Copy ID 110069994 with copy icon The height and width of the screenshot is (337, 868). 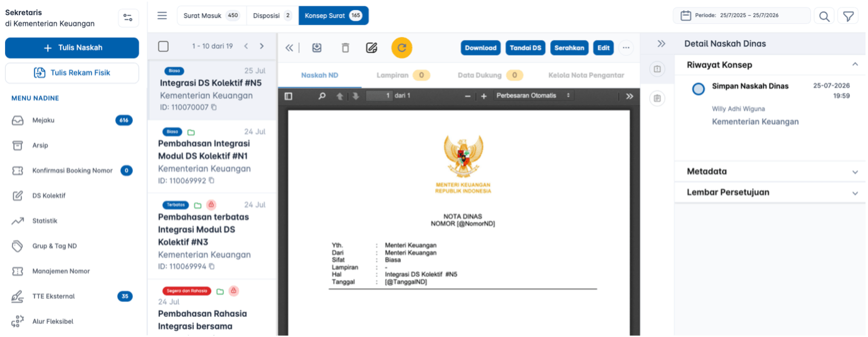pyautogui.click(x=211, y=267)
